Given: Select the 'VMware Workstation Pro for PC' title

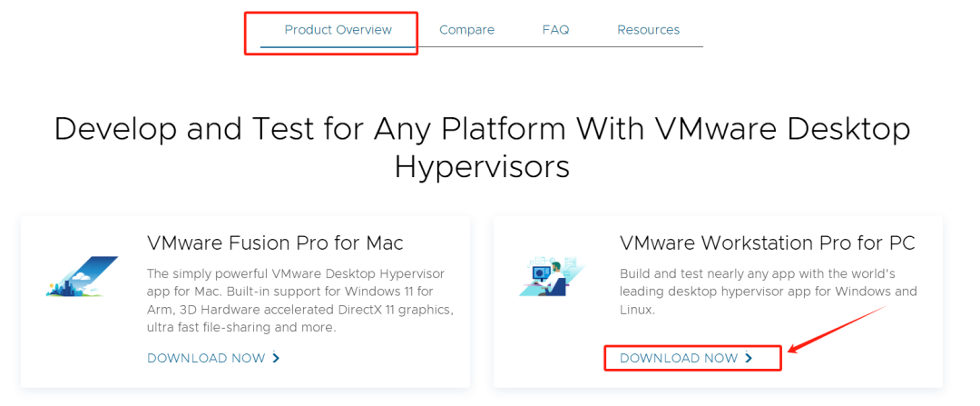Looking at the screenshot, I should tap(768, 243).
